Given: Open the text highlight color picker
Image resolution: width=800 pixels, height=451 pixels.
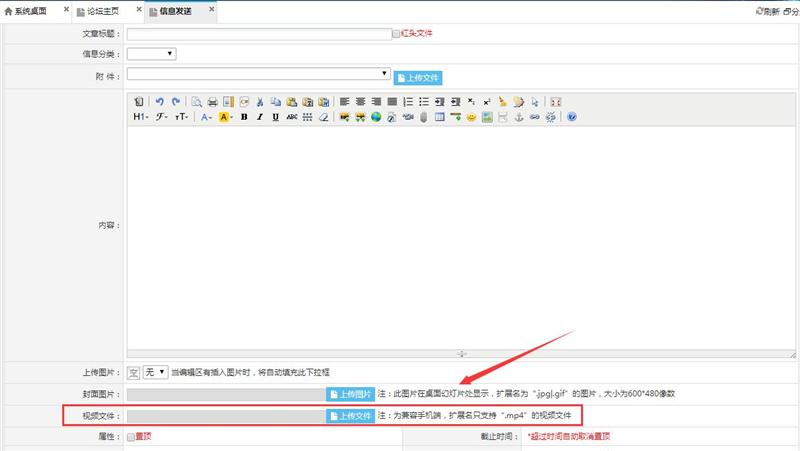Looking at the screenshot, I should coord(226,117).
